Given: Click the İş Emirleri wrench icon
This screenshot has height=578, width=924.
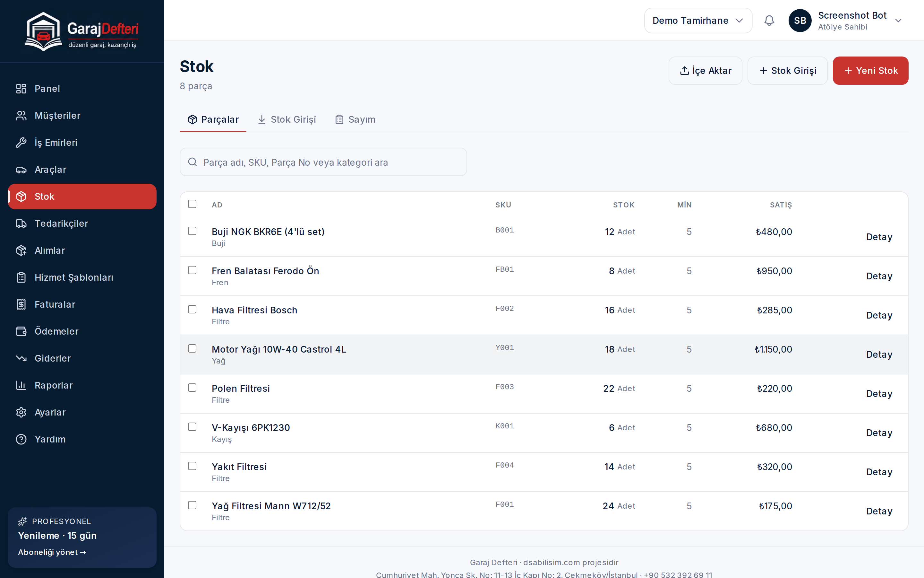Looking at the screenshot, I should (21, 143).
